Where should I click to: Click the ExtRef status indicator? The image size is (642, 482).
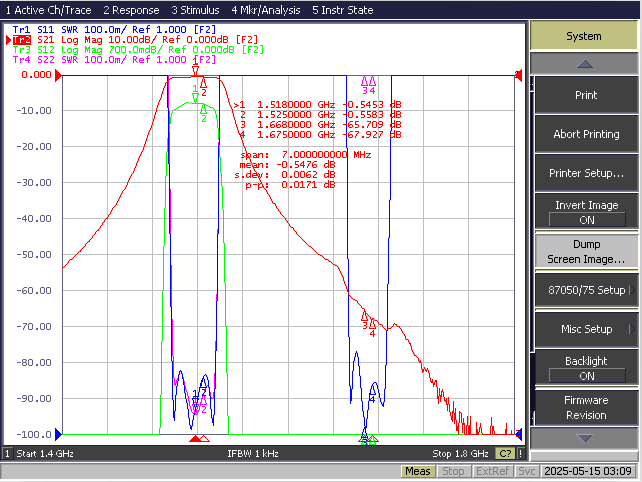click(492, 471)
